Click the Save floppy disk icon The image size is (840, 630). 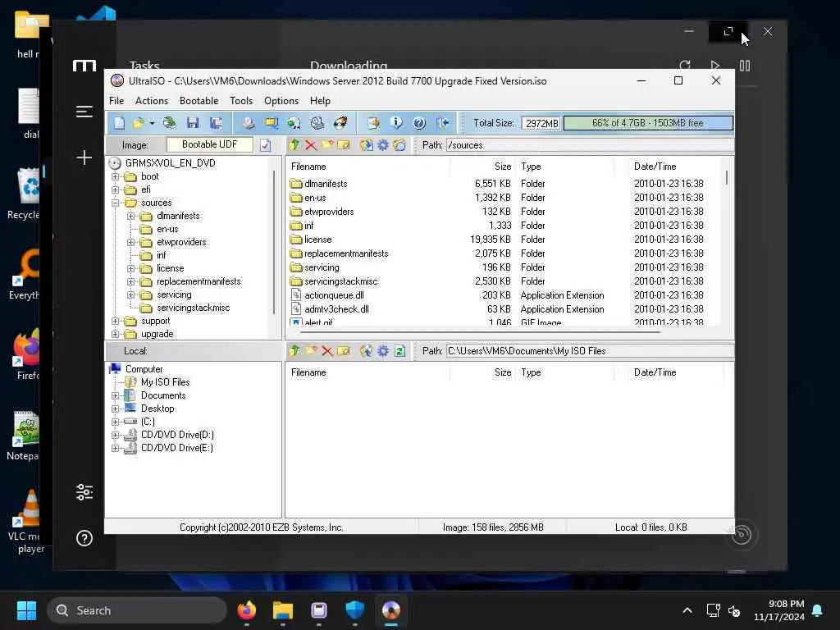(193, 123)
